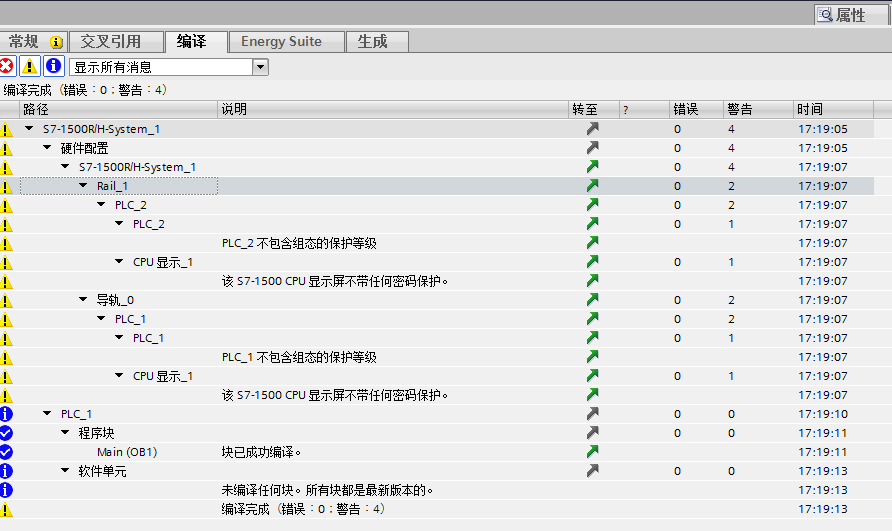
Task: Click warning icon beside 硬件配置 row
Action: tap(6, 149)
